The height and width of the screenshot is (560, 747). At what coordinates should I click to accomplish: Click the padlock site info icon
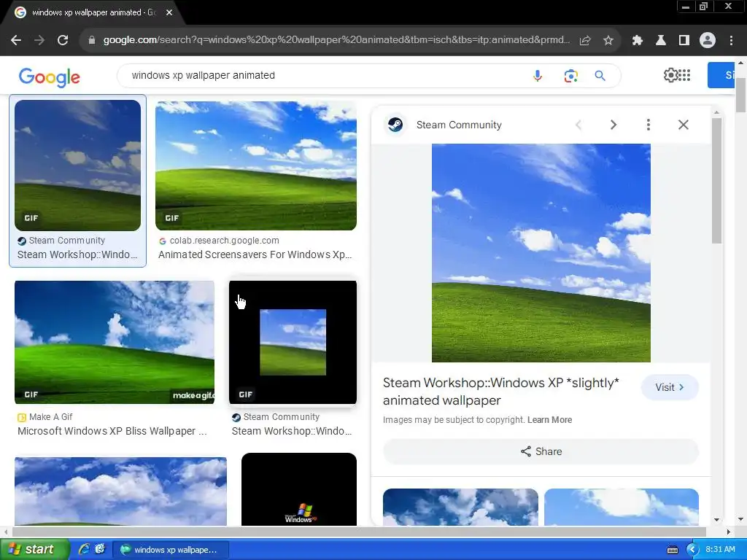click(92, 40)
